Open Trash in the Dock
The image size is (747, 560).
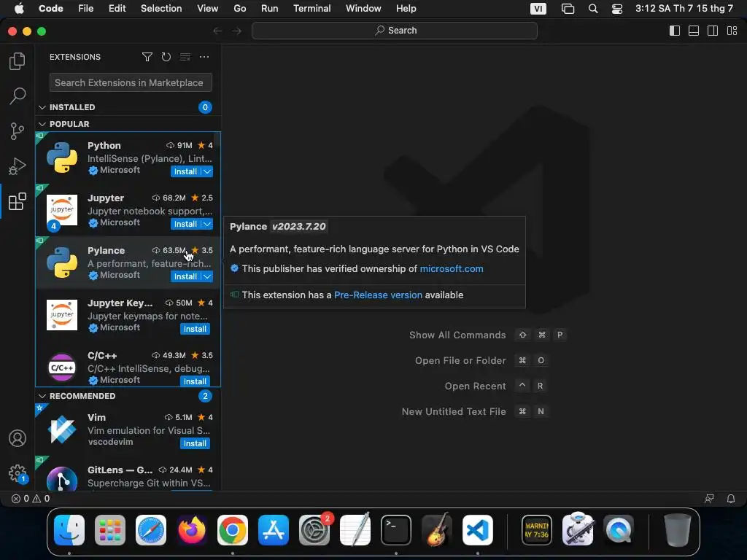(x=677, y=530)
